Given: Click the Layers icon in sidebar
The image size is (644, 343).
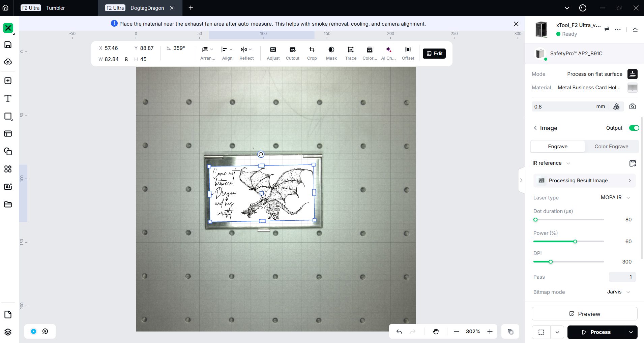Looking at the screenshot, I should click(x=8, y=332).
